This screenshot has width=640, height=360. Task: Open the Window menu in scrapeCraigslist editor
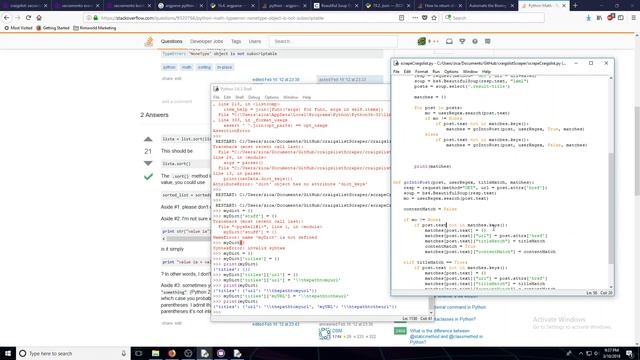pyautogui.click(x=470, y=71)
